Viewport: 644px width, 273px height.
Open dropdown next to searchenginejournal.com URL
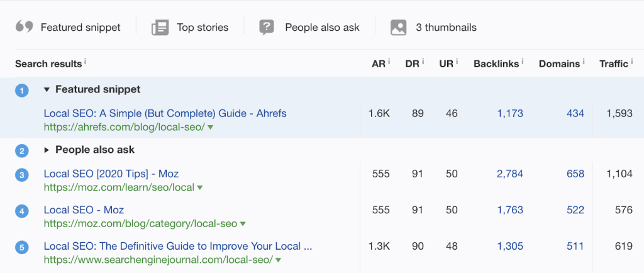coord(278,260)
